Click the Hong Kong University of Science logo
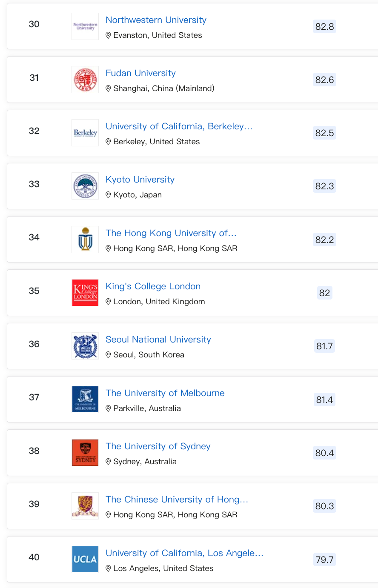This screenshot has width=378, height=588. click(85, 240)
